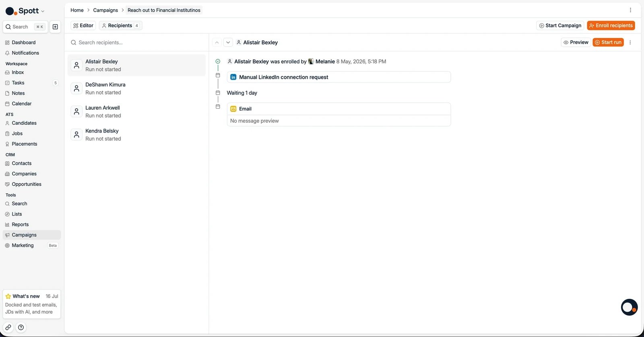Screen dimensions: 644x337
Task: Open the Email step
Action: click(339, 109)
